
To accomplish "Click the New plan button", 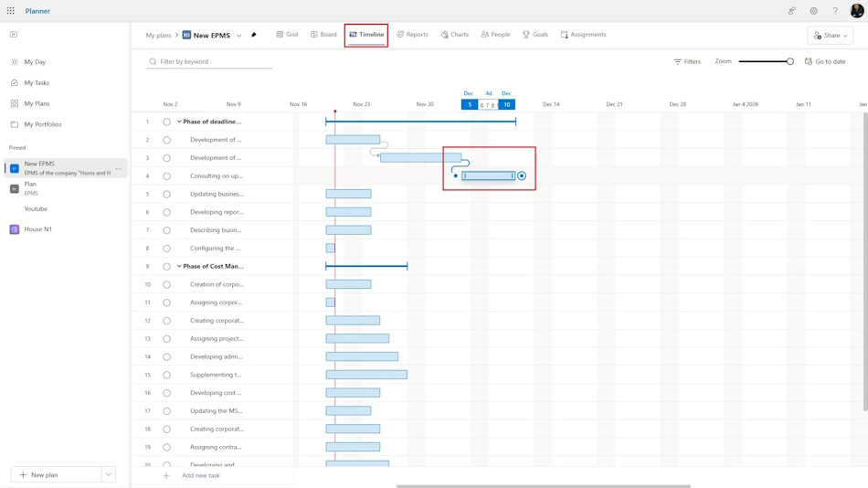I will [x=56, y=474].
